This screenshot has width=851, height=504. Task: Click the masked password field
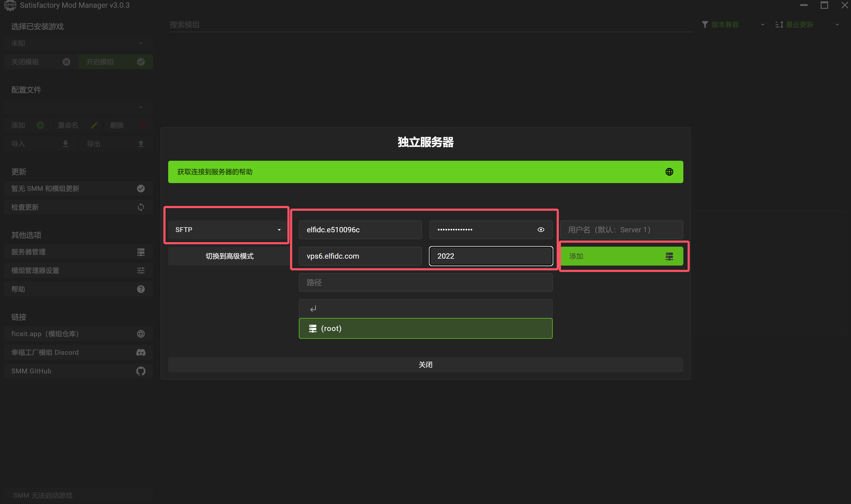(x=491, y=230)
